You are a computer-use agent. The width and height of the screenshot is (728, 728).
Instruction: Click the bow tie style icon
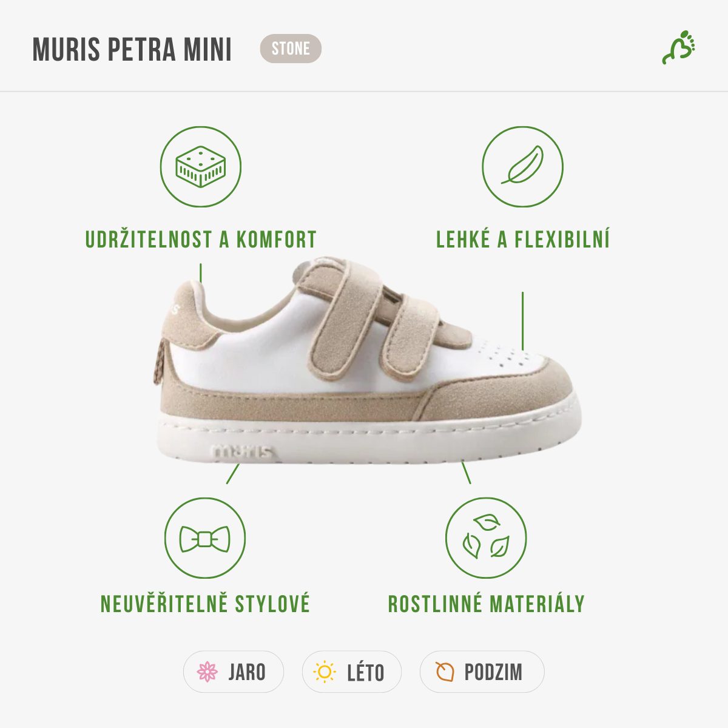point(205,539)
